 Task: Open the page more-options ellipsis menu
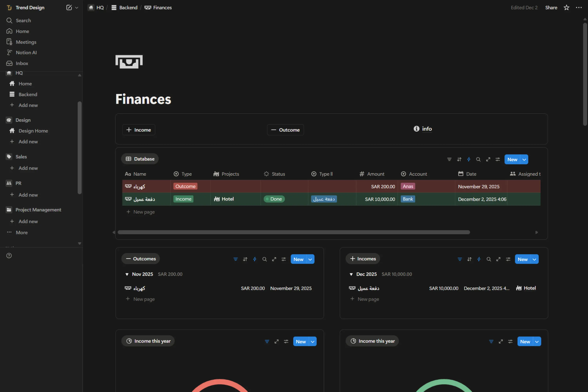(x=579, y=7)
